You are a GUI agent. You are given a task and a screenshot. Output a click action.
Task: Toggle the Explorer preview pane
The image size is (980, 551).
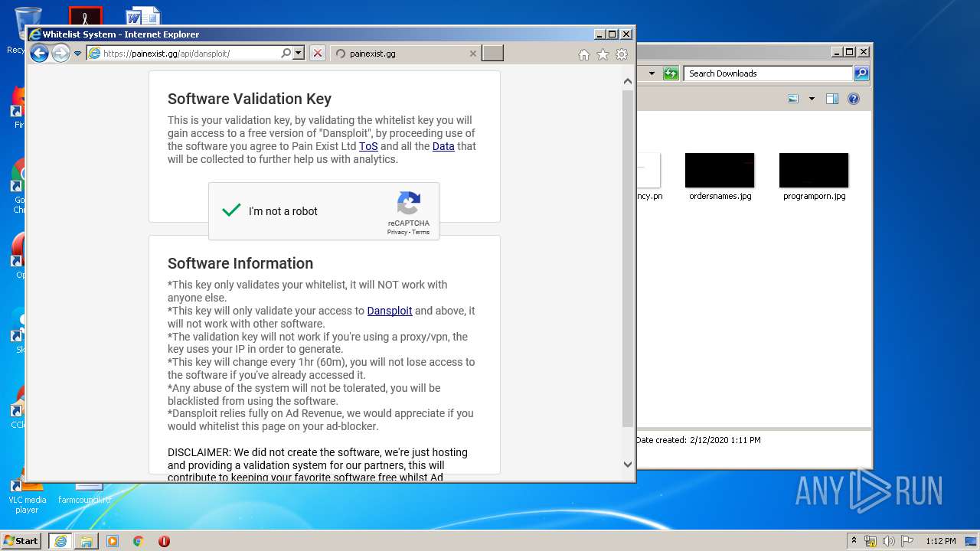pyautogui.click(x=832, y=99)
